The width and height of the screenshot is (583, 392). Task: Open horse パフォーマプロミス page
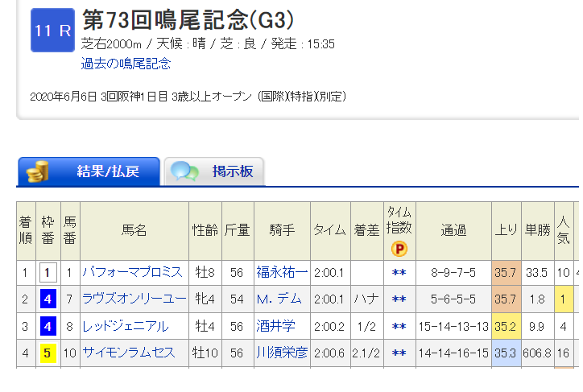point(132,272)
